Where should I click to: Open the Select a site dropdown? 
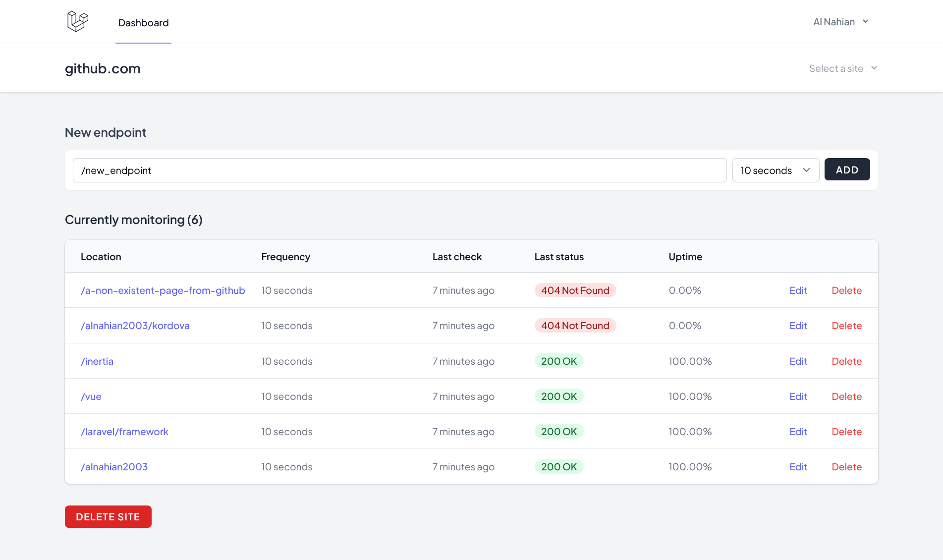842,68
